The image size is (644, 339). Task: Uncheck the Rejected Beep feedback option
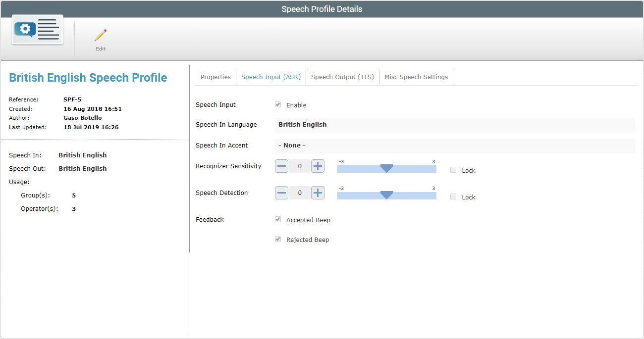tap(278, 239)
